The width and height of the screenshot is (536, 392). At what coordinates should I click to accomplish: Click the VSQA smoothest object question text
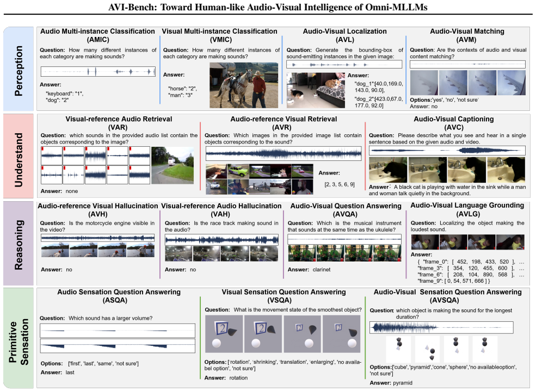[283, 310]
